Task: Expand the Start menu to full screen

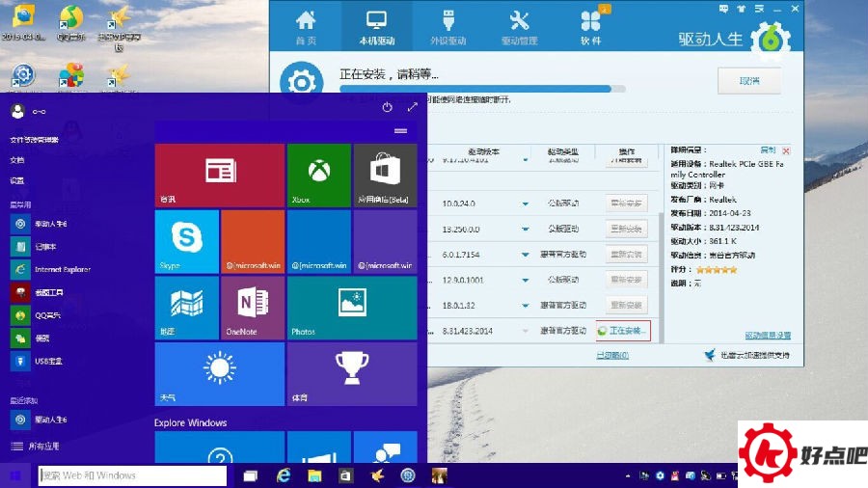Action: [413, 107]
